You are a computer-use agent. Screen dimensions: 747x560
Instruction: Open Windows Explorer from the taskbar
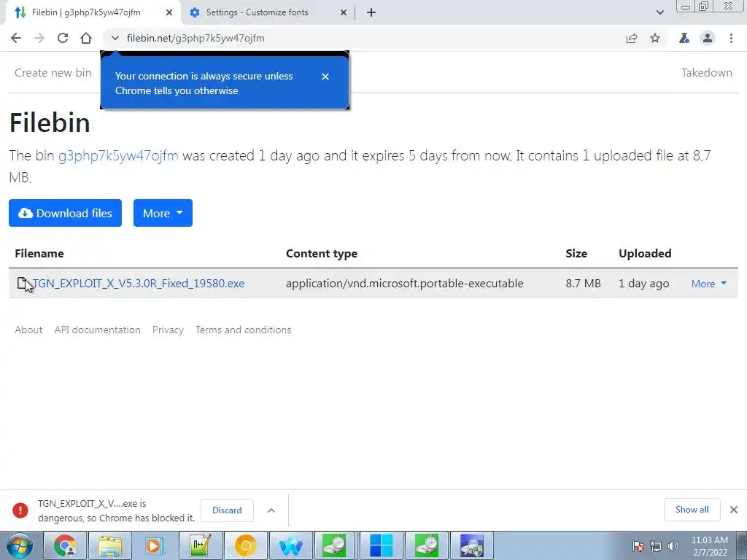click(110, 545)
